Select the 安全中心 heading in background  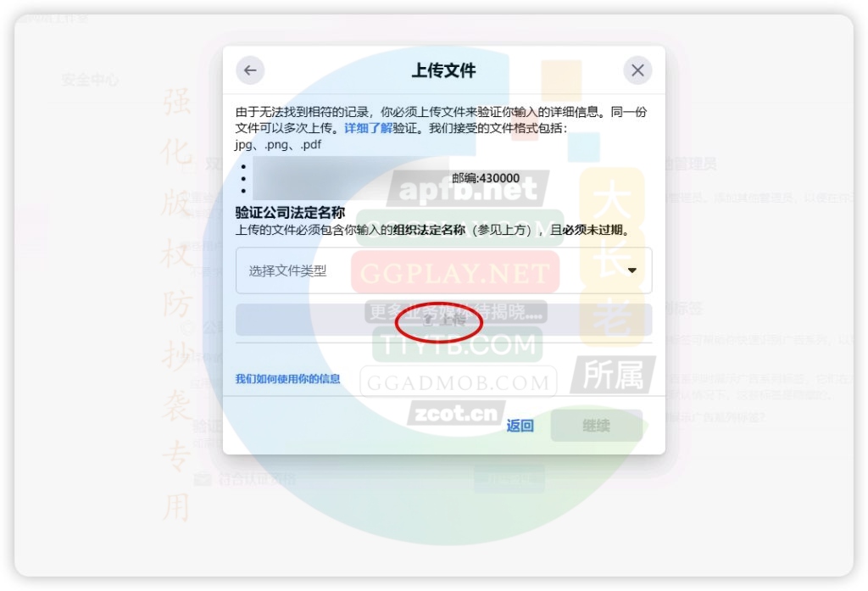coord(90,80)
